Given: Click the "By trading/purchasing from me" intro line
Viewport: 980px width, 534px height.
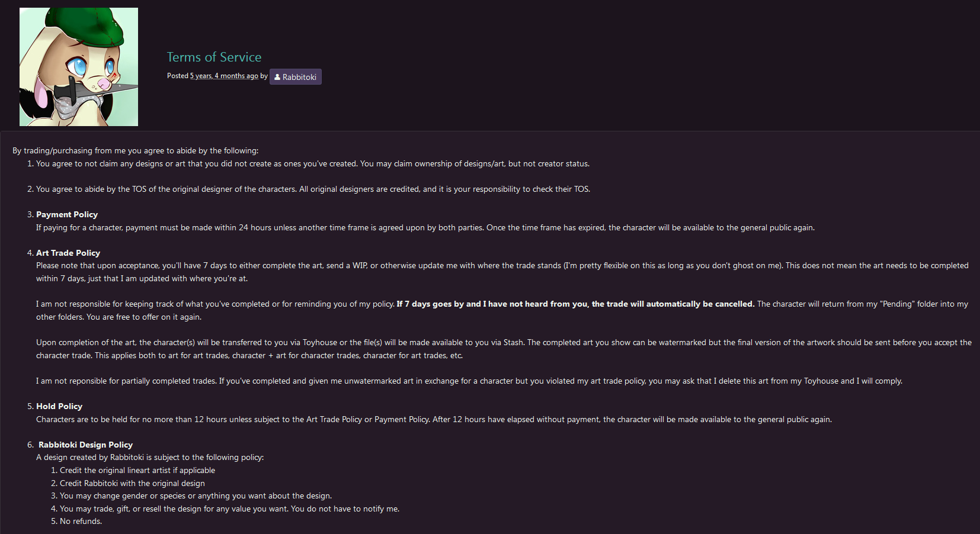Looking at the screenshot, I should [135, 150].
